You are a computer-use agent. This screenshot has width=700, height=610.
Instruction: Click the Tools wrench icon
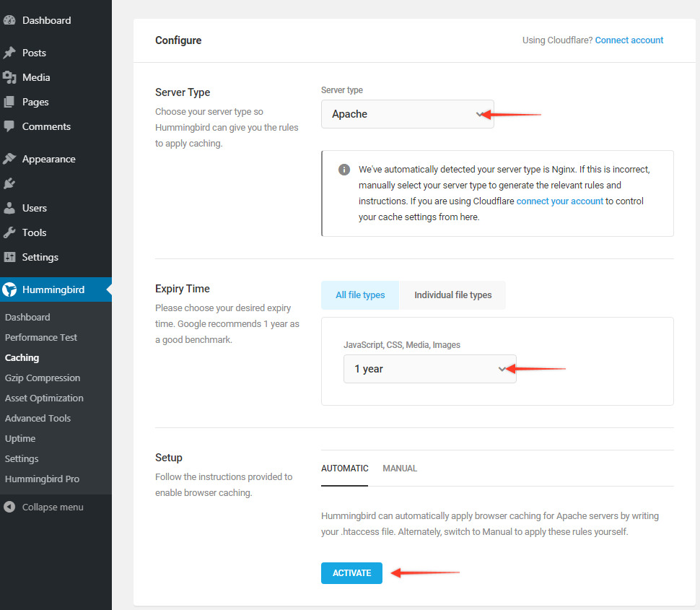click(9, 232)
